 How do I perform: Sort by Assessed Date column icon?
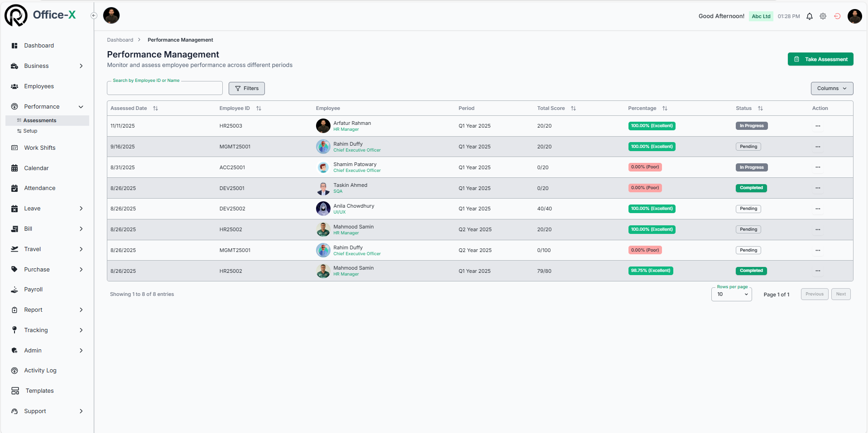click(155, 109)
